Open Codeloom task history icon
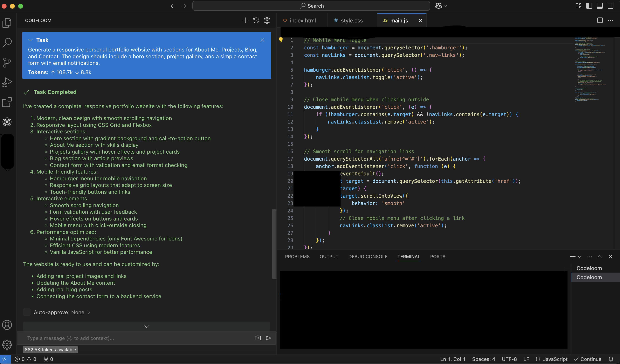The image size is (620, 364). click(256, 20)
